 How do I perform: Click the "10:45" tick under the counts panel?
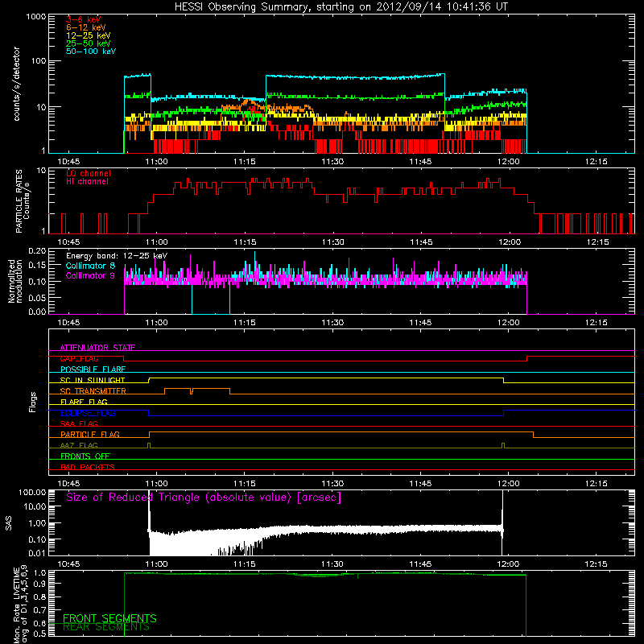pyautogui.click(x=68, y=162)
